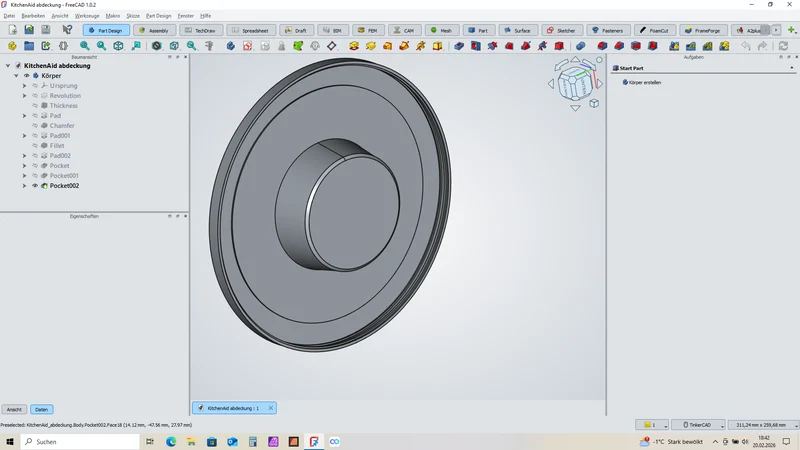Collapse the KitchenAid abdeckung document tree
Screen dimensions: 800x450
(8, 66)
